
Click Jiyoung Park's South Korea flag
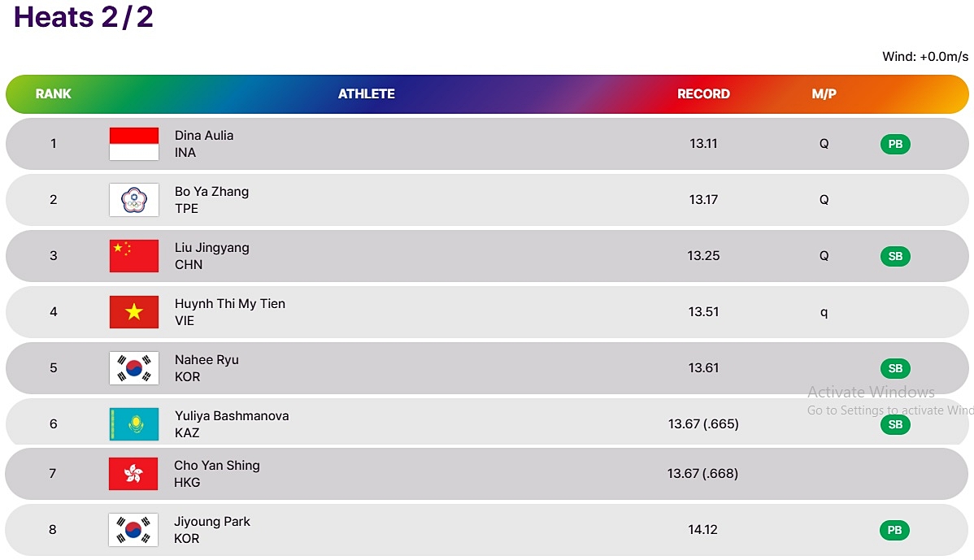(133, 530)
